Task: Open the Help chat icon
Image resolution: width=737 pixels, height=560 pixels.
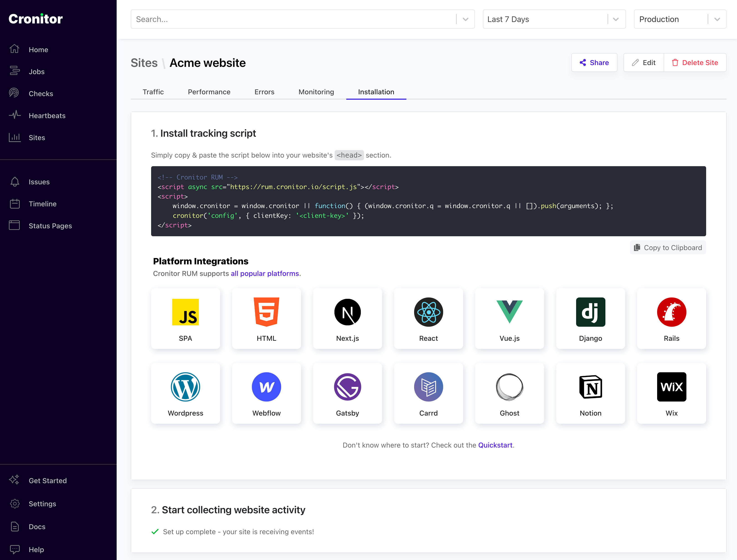Action: coord(14,549)
